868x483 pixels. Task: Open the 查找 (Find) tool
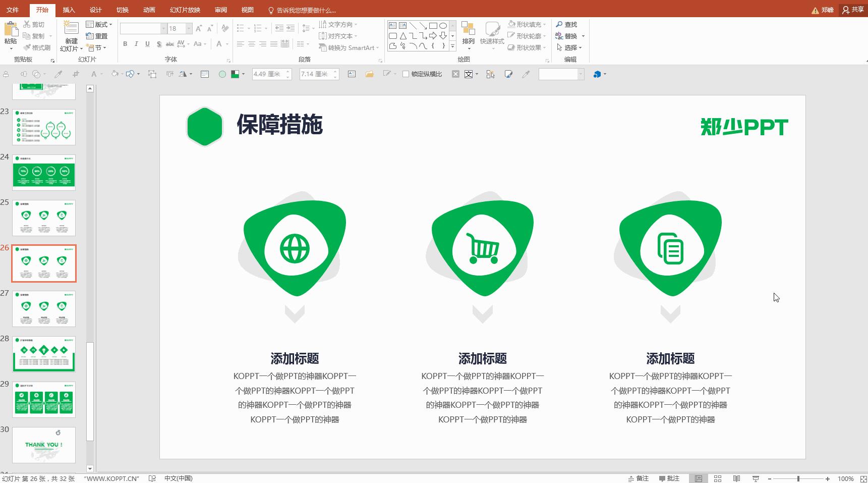[x=567, y=24]
